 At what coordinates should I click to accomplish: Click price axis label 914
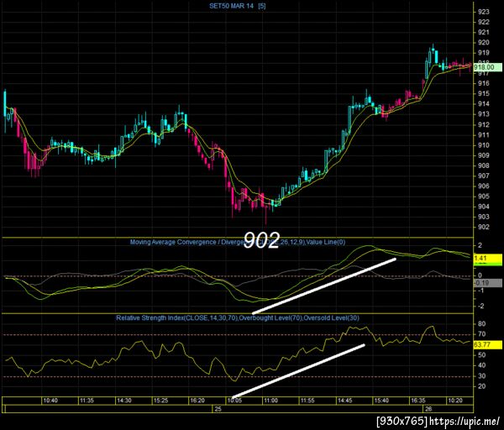pos(484,104)
